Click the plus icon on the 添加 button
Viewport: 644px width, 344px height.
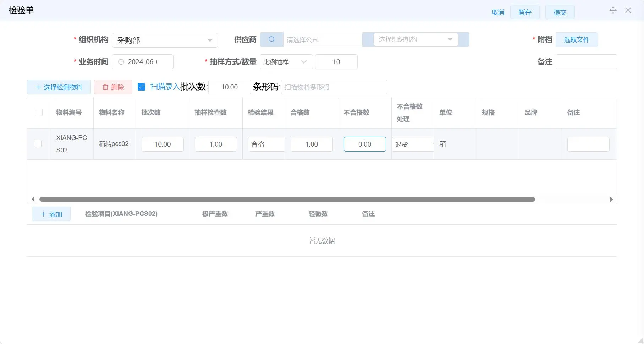(44, 214)
